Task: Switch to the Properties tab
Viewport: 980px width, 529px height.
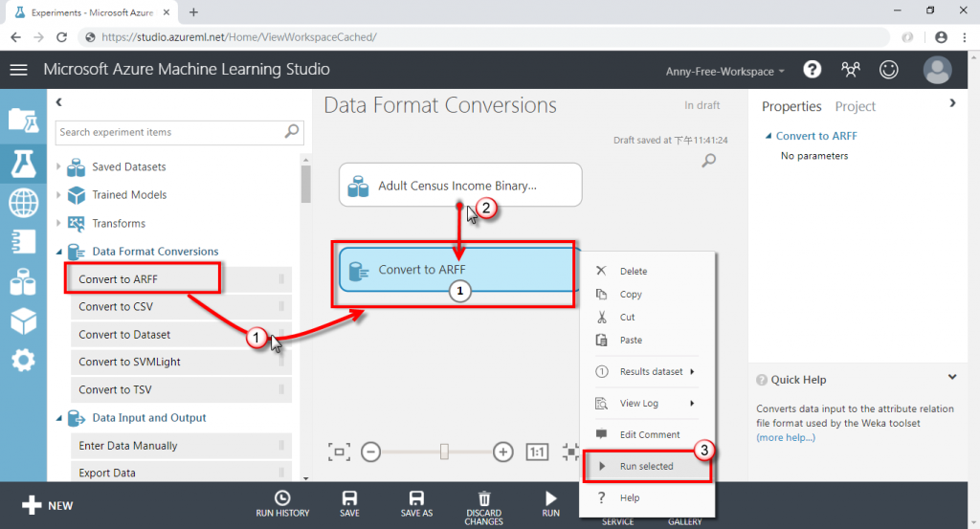Action: [x=791, y=107]
